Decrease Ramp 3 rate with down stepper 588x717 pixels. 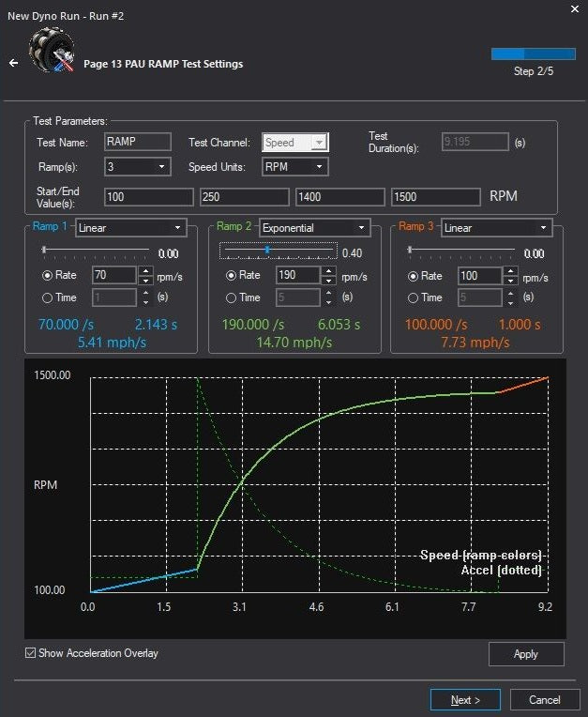511,281
